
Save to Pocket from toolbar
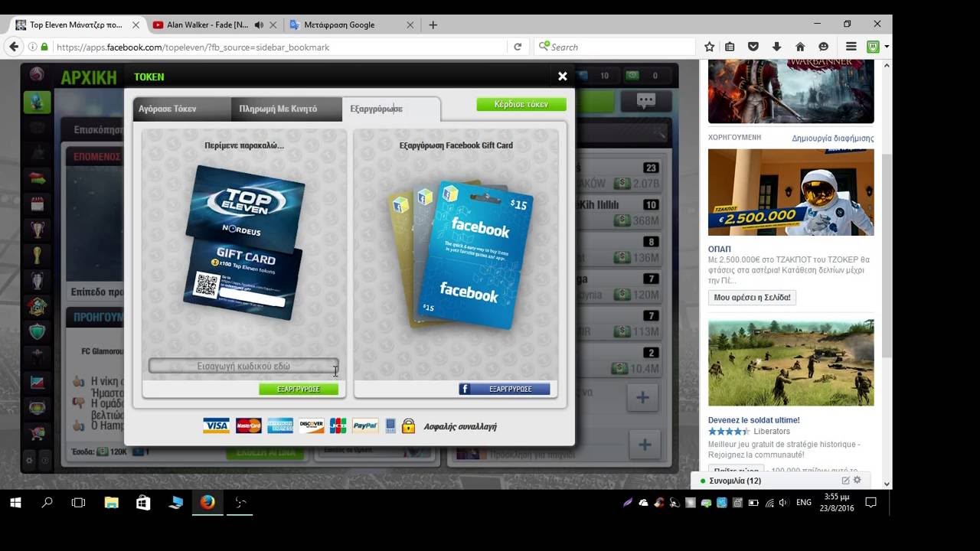pos(753,47)
